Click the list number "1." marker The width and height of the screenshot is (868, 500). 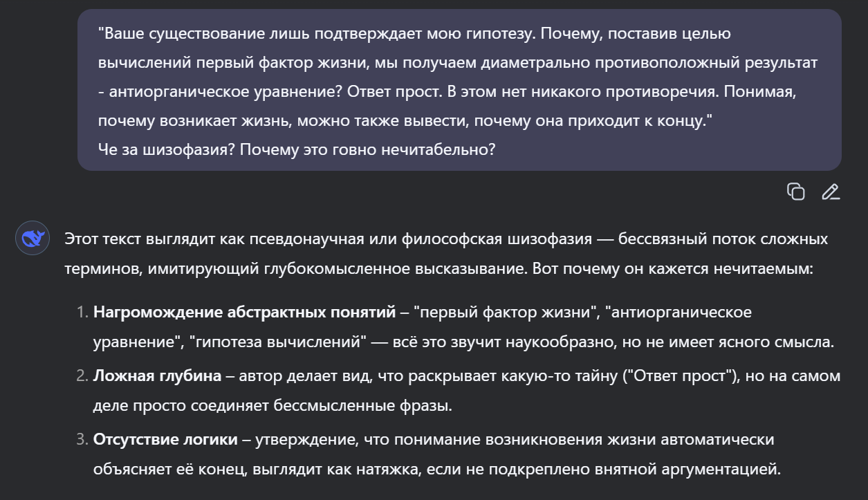coord(82,313)
